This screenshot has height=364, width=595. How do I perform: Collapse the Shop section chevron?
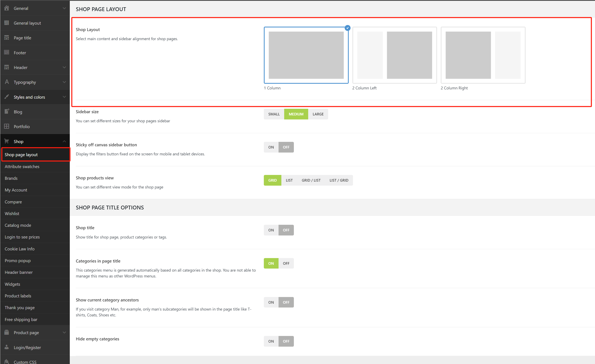coord(64,141)
